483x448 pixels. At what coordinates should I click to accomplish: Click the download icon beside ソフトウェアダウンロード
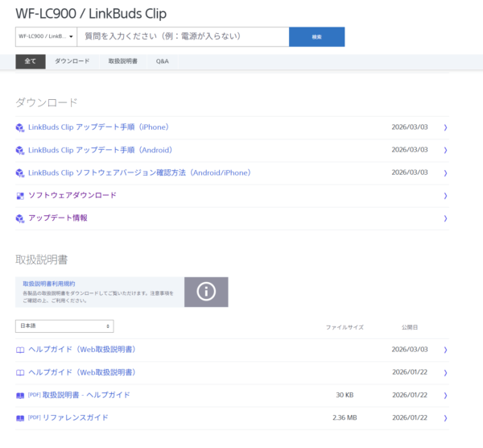tap(20, 196)
